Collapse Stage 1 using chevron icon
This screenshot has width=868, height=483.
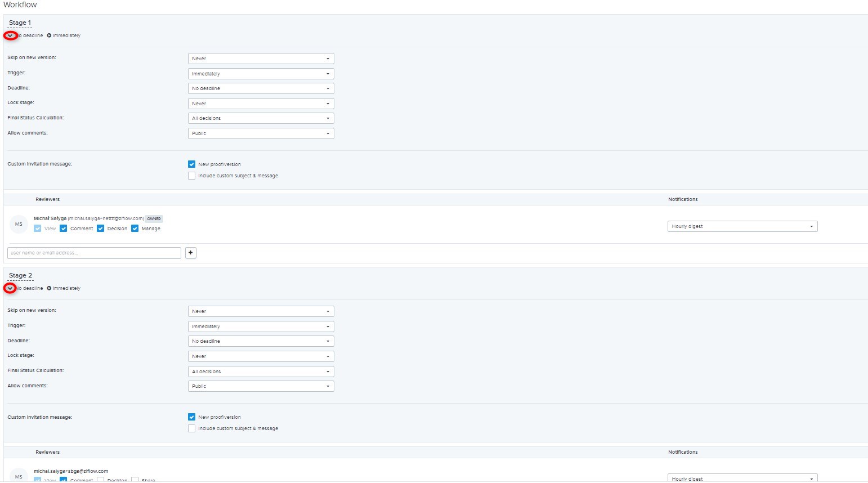click(x=10, y=35)
